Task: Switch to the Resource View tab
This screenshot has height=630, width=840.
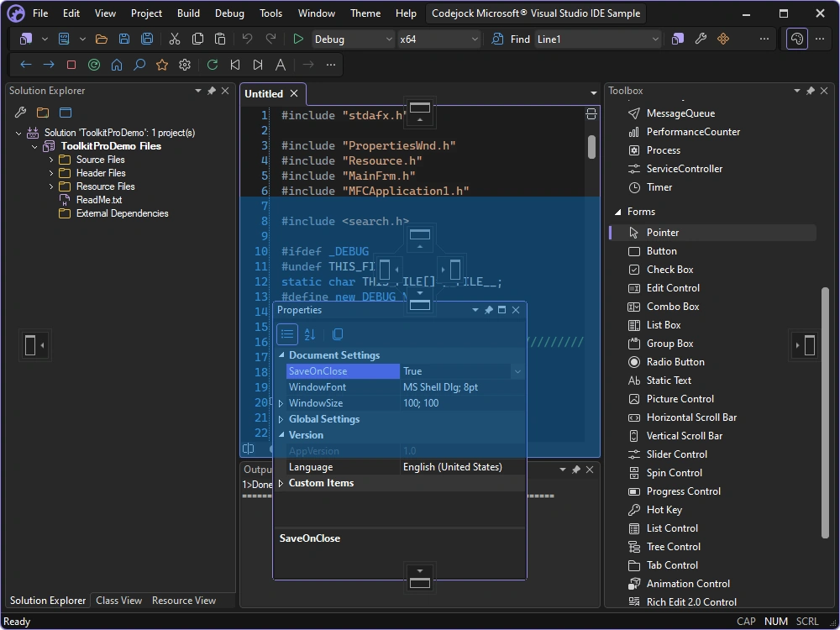Action: tap(184, 601)
